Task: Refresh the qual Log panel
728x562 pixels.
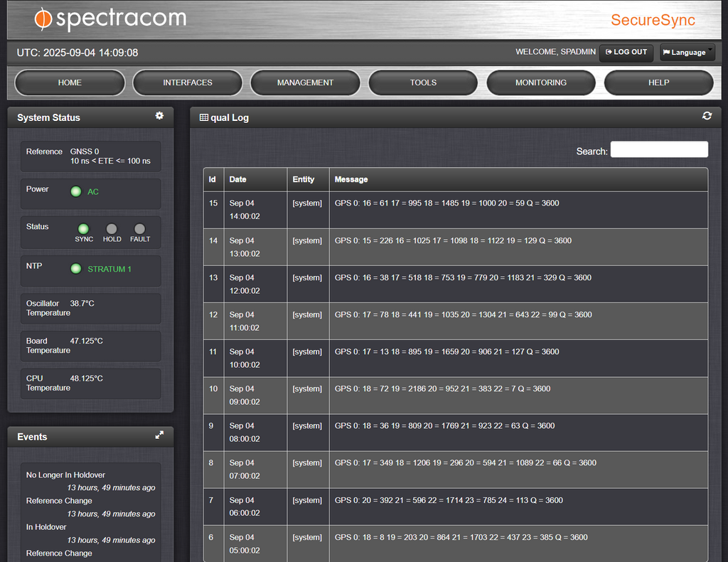Action: (707, 116)
